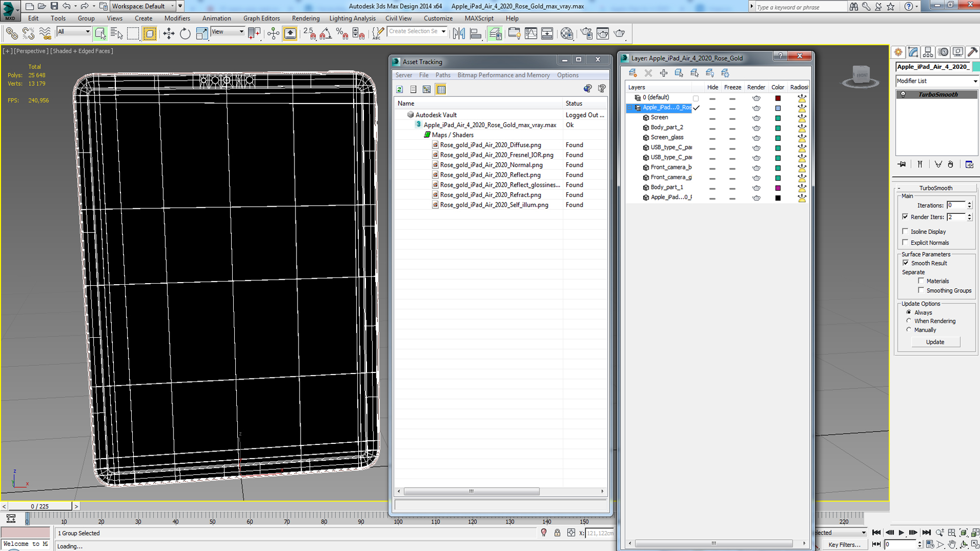The width and height of the screenshot is (980, 551).
Task: Create new layer in Layer dialog
Action: click(x=633, y=73)
